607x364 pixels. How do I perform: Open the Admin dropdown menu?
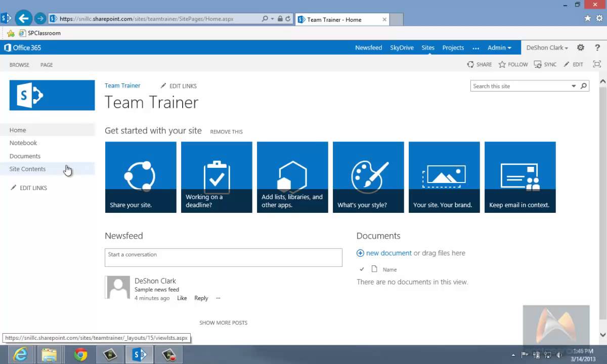pyautogui.click(x=499, y=48)
